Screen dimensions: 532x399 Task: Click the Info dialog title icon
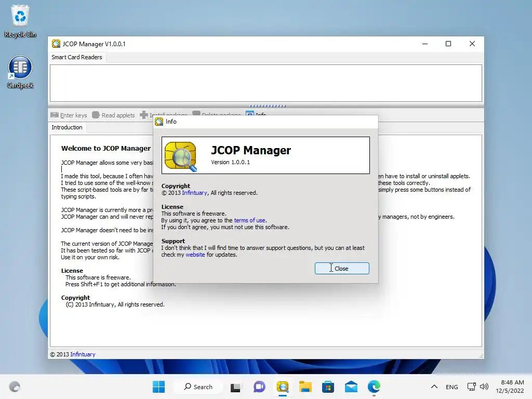(x=159, y=122)
